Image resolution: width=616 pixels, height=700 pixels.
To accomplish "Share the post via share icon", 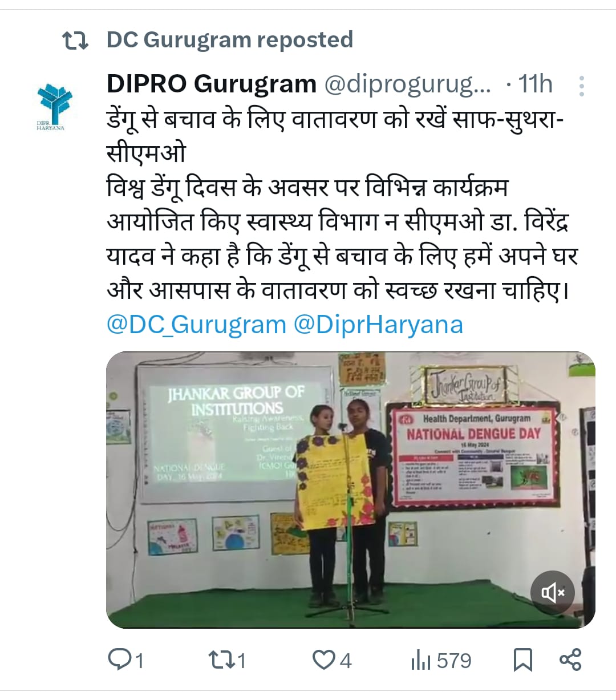I will [570, 659].
